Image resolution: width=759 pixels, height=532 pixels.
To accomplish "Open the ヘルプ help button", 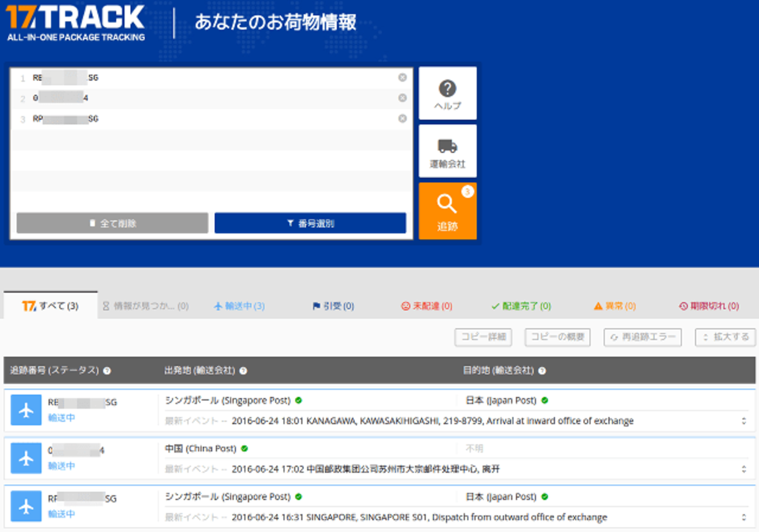I will tap(448, 93).
